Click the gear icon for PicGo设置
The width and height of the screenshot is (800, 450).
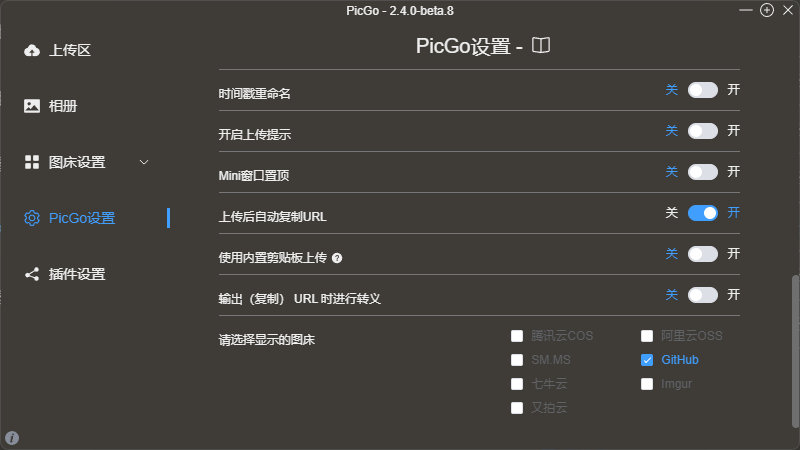click(x=32, y=218)
